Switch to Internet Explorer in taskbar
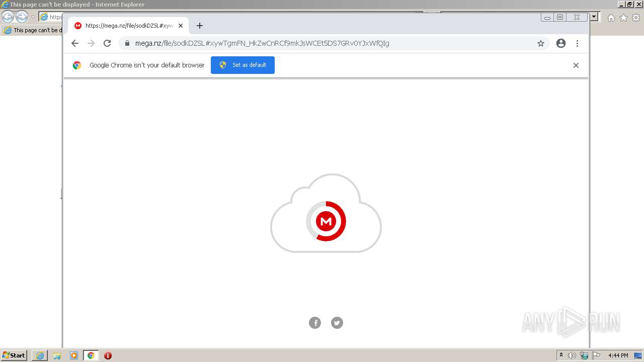The width and height of the screenshot is (644, 362). [x=40, y=355]
